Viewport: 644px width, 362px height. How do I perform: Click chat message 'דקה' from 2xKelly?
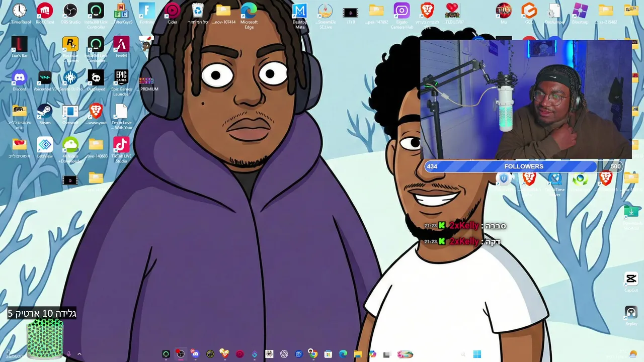[x=492, y=241]
